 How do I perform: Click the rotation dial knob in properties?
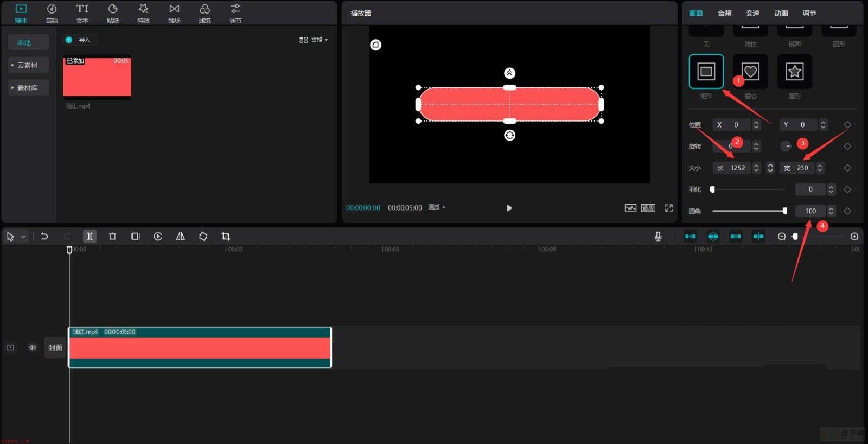pos(786,146)
